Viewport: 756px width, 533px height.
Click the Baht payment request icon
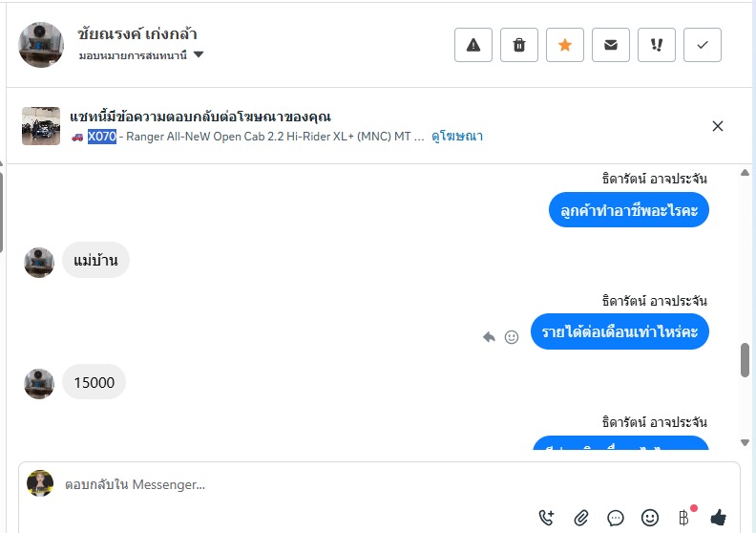click(x=683, y=518)
